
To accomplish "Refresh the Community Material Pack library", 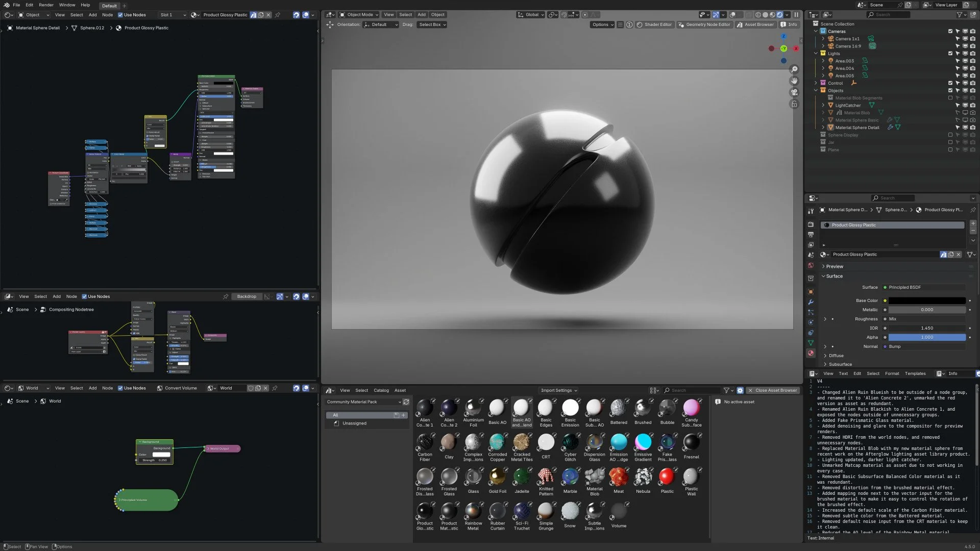I will pyautogui.click(x=406, y=402).
